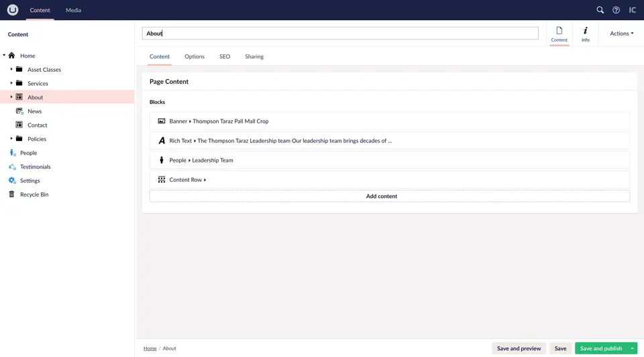Select Settings in content tree
Image resolution: width=644 pixels, height=357 pixels.
tap(30, 181)
